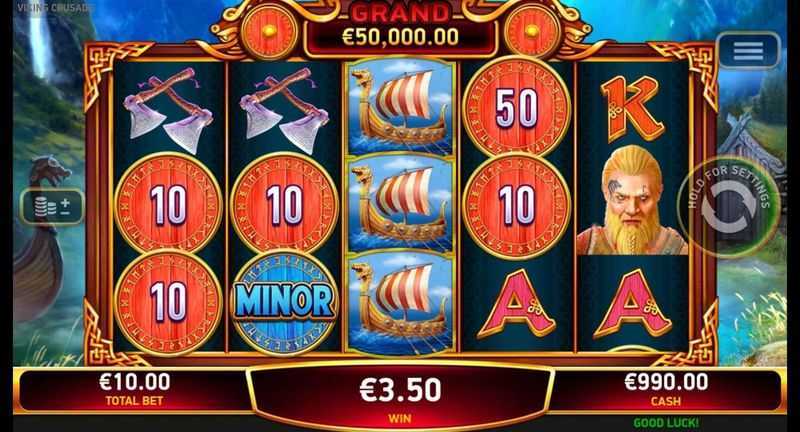Open the coin stack bet adjuster
The width and height of the screenshot is (800, 432).
pyautogui.click(x=52, y=206)
